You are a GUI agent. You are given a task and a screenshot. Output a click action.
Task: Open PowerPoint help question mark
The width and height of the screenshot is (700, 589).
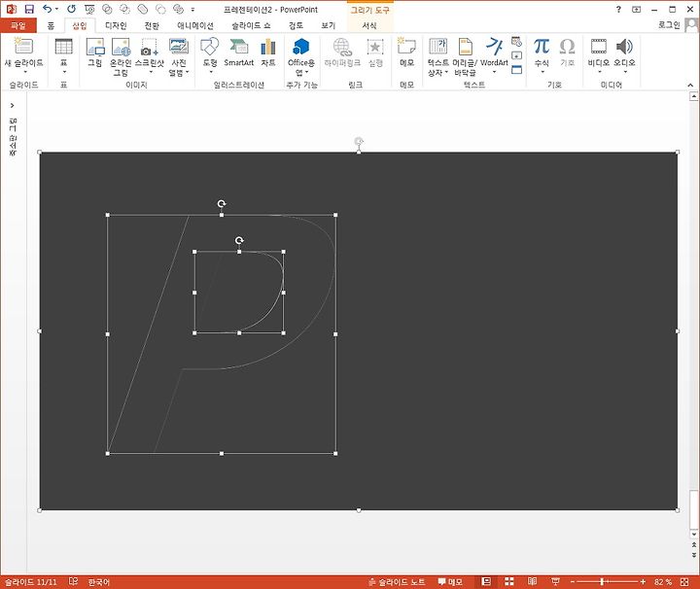[618, 9]
